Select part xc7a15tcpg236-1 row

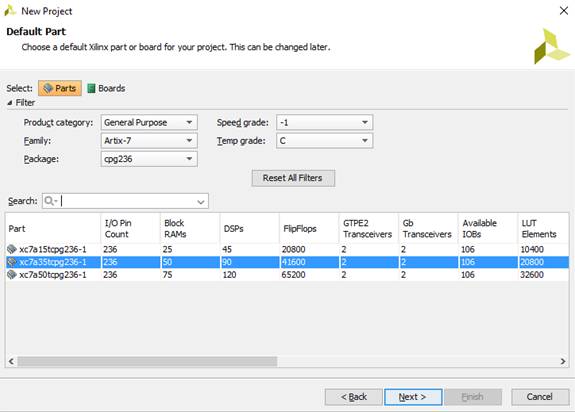(287, 249)
